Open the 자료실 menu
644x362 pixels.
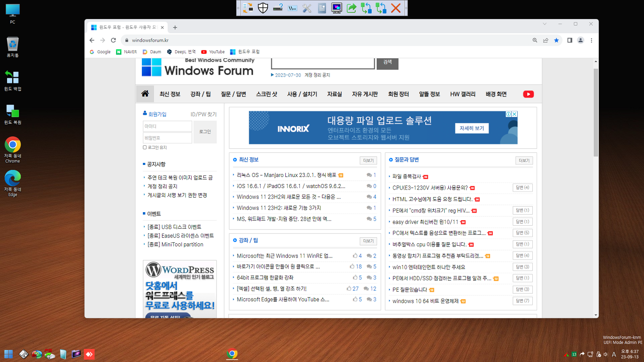click(x=335, y=94)
